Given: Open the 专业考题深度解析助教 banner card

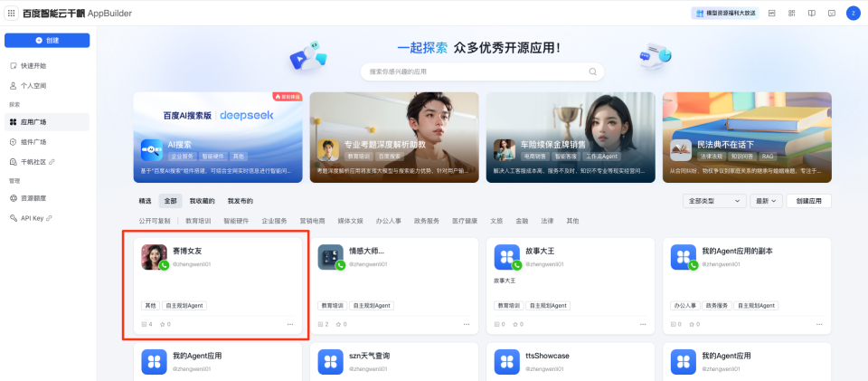Looking at the screenshot, I should [394, 138].
